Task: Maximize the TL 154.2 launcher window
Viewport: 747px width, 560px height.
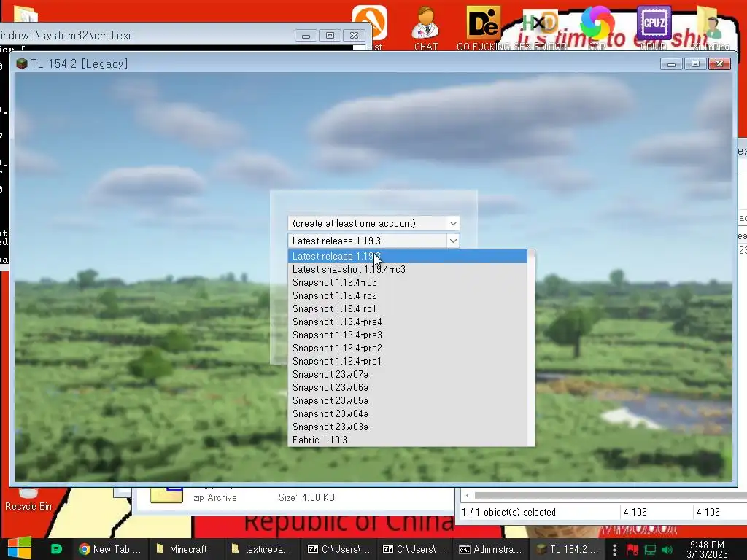Action: [695, 64]
